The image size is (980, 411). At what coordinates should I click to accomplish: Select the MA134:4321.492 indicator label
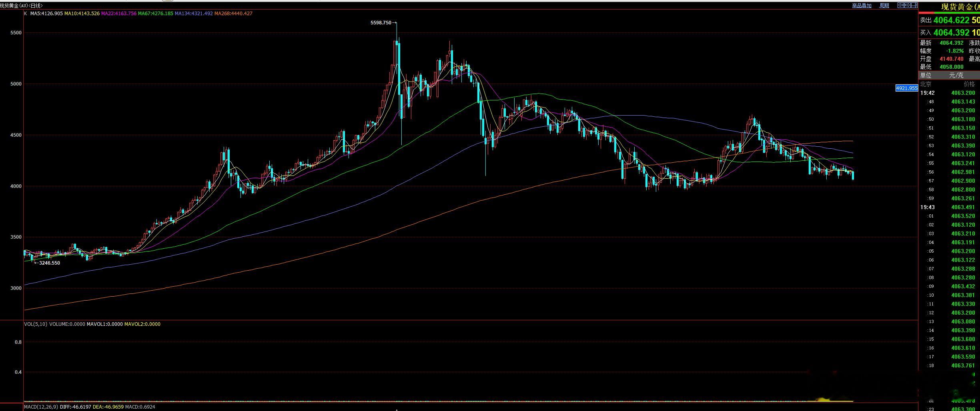pos(194,13)
